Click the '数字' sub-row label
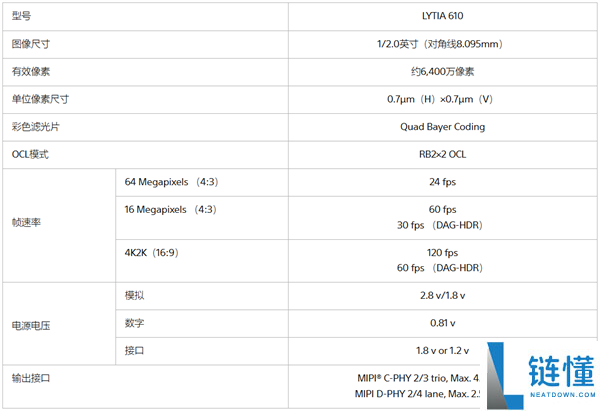This screenshot has width=600, height=411. (134, 323)
